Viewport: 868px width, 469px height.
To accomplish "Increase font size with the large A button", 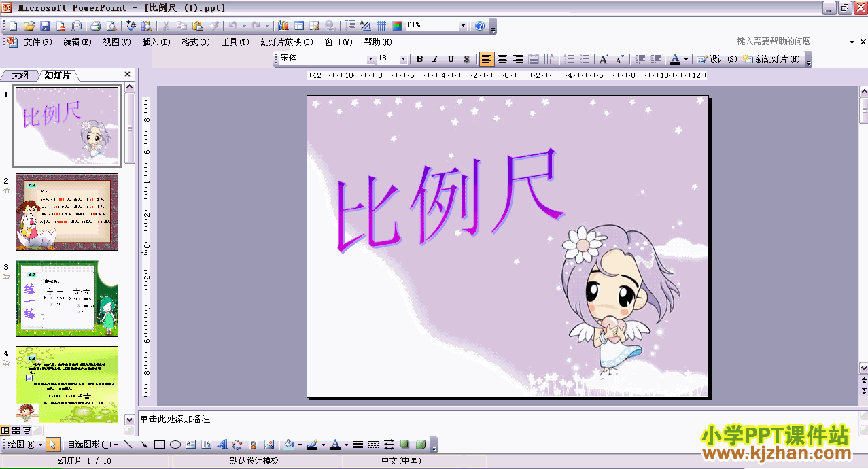I will (603, 59).
